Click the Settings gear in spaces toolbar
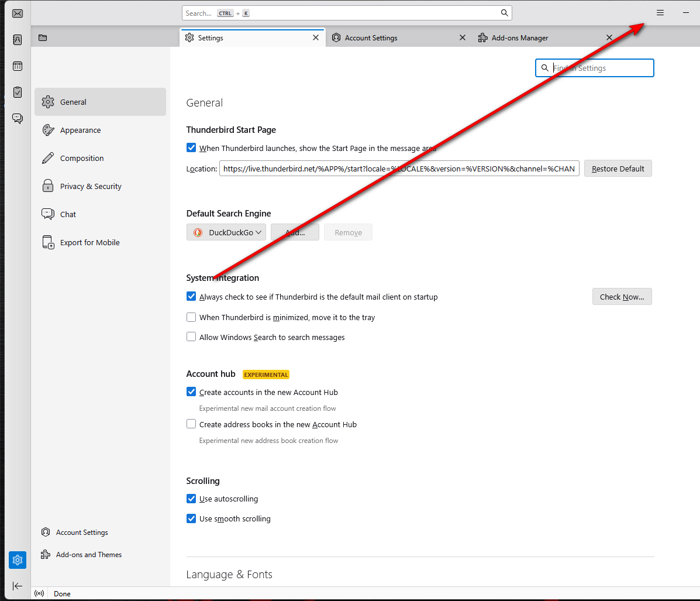Viewport: 700px width, 601px height. (x=18, y=560)
